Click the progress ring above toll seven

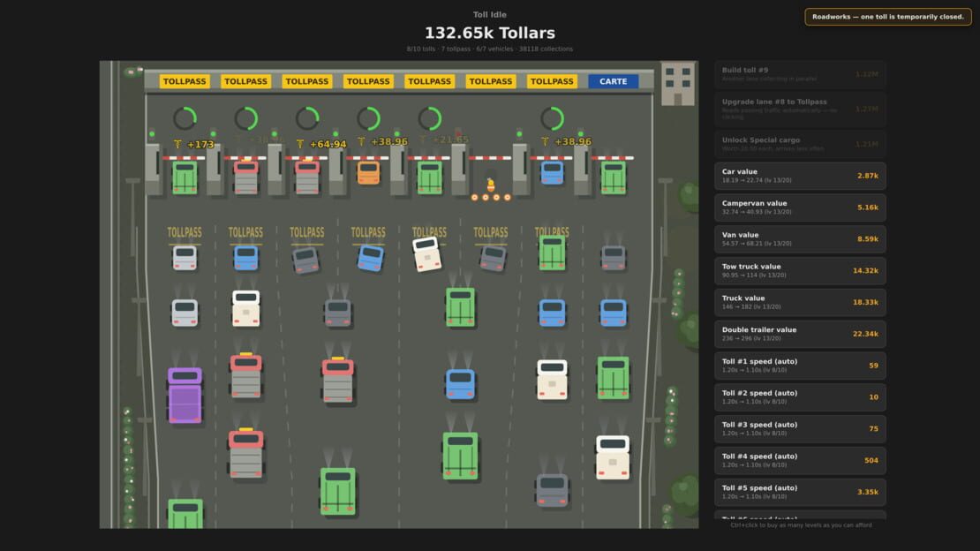[x=553, y=118]
